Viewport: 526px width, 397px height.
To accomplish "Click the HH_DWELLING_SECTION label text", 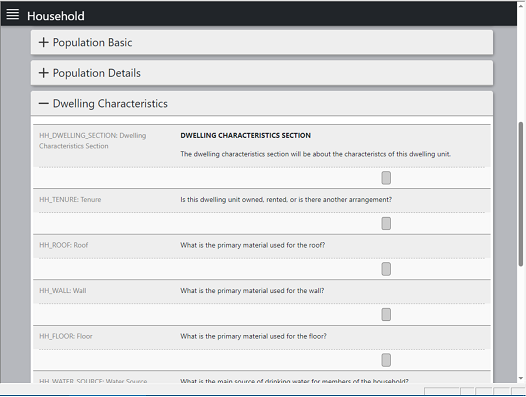I will (x=93, y=141).
